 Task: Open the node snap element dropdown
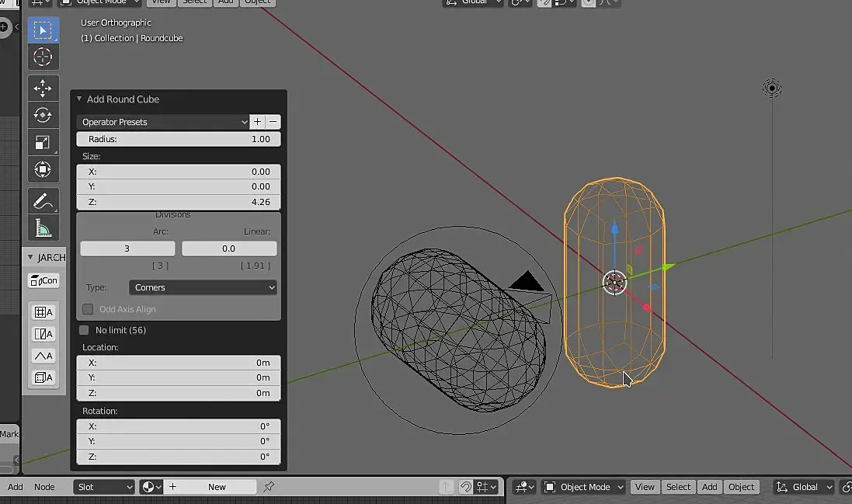click(486, 487)
